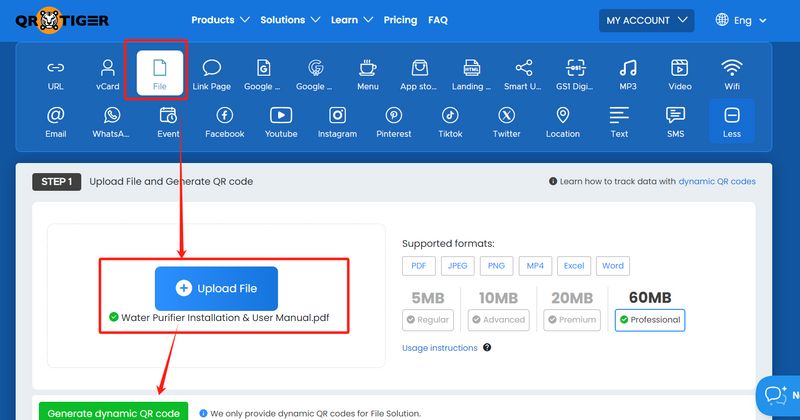
Task: Select the Video QR solution
Action: (x=680, y=75)
